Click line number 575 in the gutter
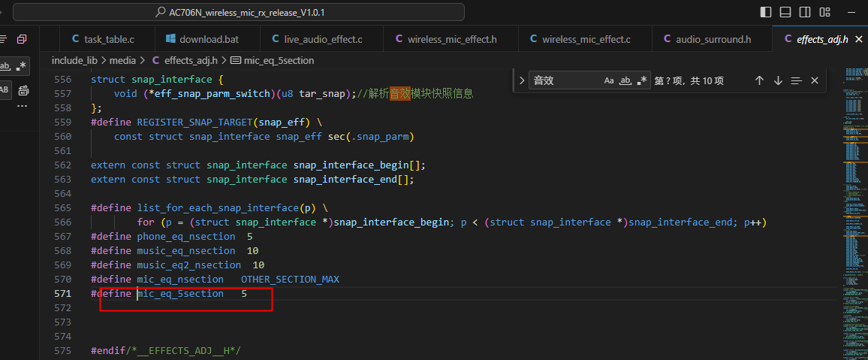The width and height of the screenshot is (868, 360). pos(62,350)
